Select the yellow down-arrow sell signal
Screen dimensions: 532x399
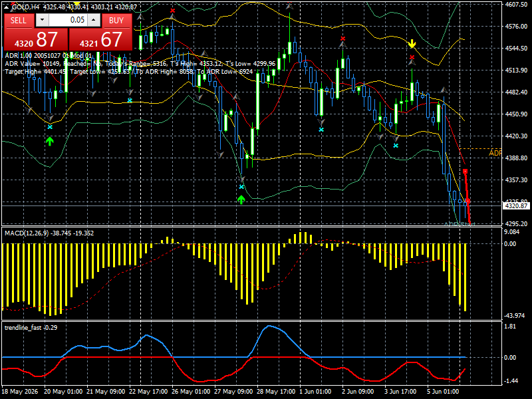point(412,44)
